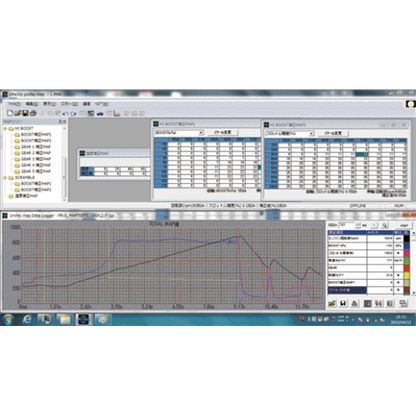416x416 pixels.
Task: Click the blue BOOST color swatch
Action: tap(406, 246)
